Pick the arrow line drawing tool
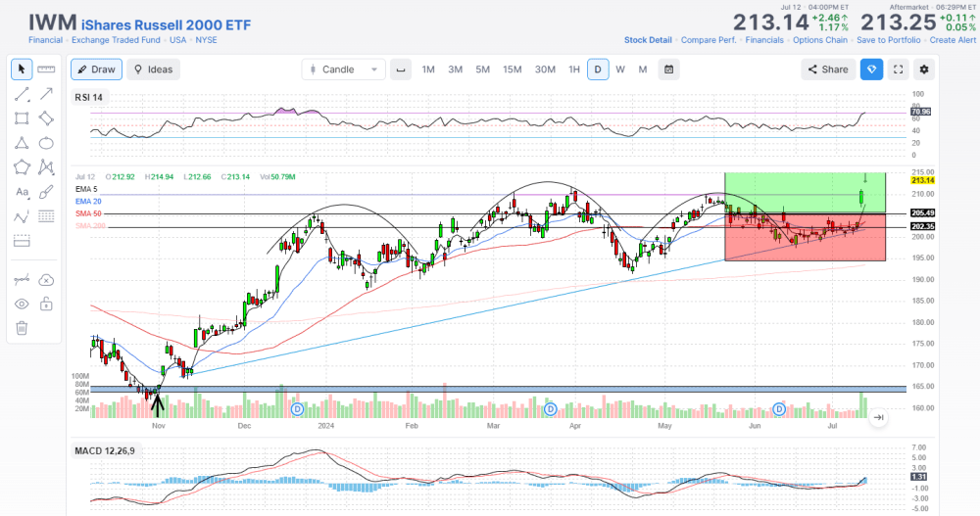 (45, 94)
